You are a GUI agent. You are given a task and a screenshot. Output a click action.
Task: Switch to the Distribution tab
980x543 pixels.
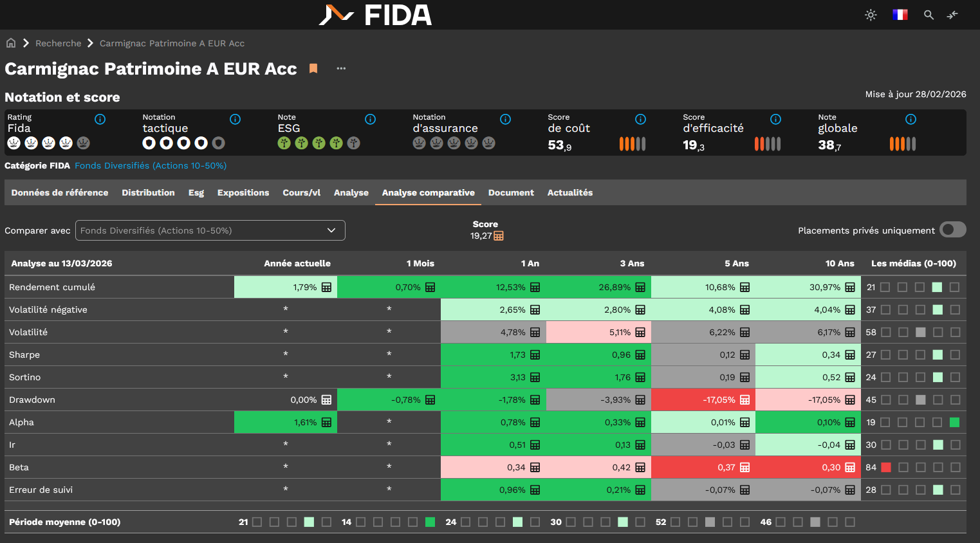pos(148,192)
